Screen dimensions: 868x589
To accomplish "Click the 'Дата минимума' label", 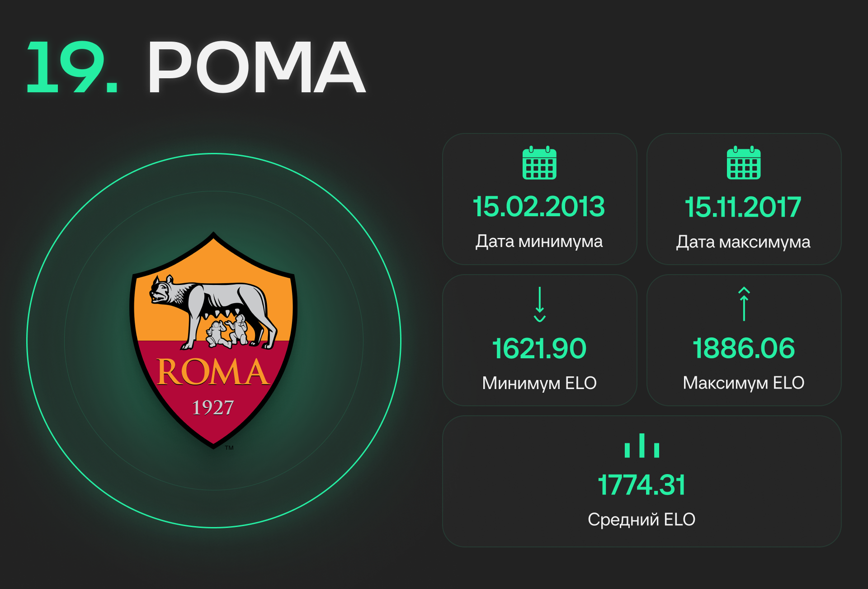I will (539, 242).
